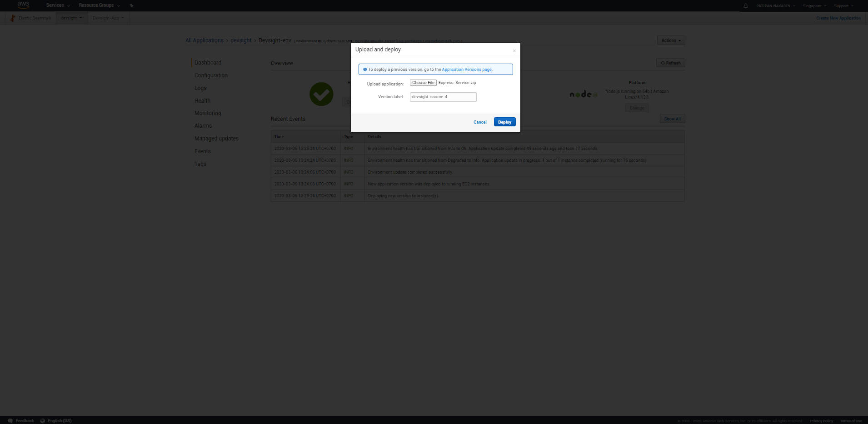This screenshot has height=424, width=868.
Task: Click the Version label input field
Action: (x=443, y=97)
